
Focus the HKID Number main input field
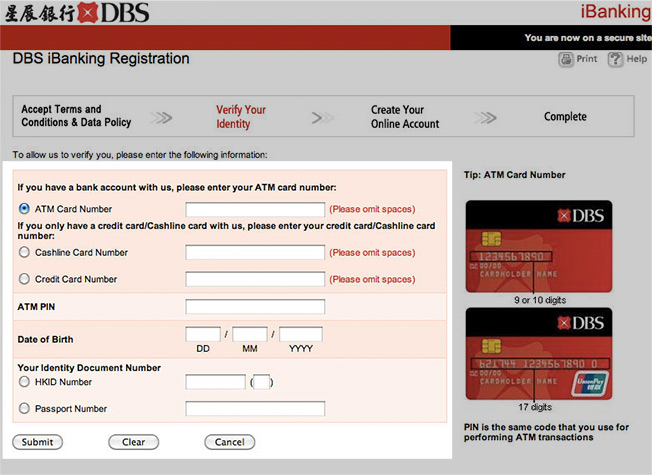215,382
